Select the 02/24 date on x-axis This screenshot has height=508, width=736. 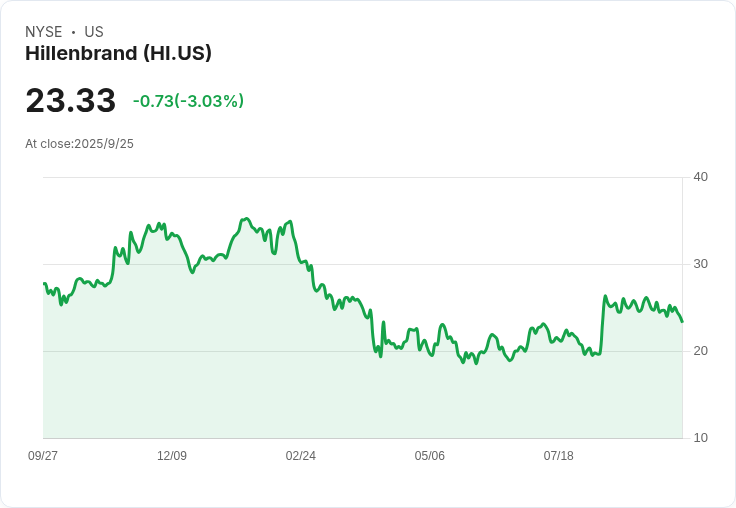[301, 456]
